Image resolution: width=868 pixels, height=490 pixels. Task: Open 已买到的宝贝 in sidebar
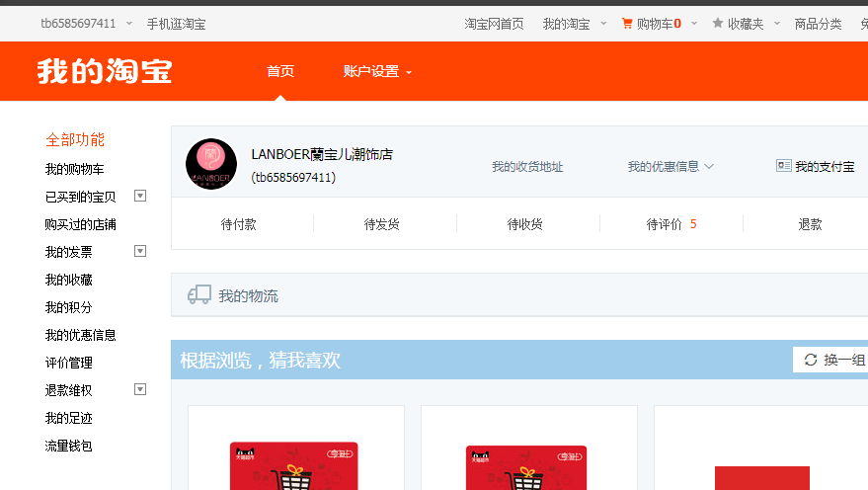tap(80, 197)
